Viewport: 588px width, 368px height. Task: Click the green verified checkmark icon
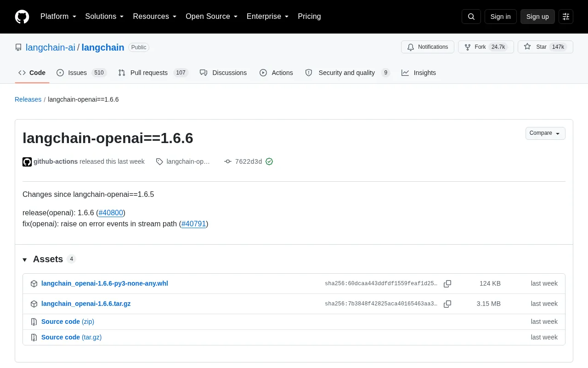(x=269, y=161)
